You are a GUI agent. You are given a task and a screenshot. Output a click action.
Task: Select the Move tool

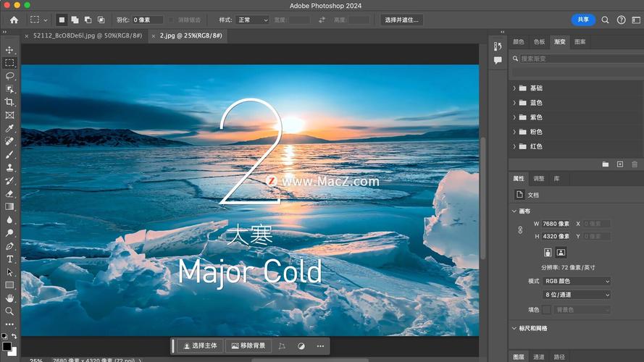tap(9, 50)
